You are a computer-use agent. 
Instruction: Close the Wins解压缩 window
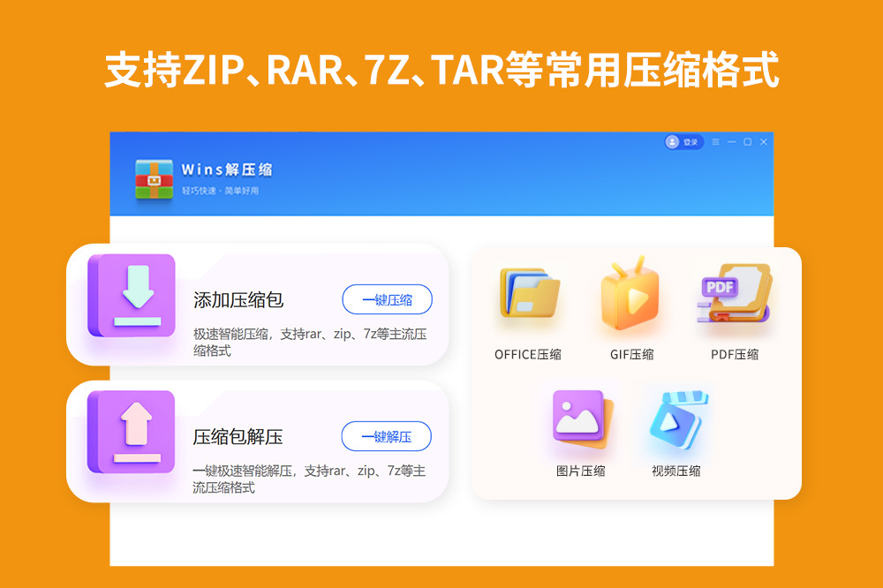[x=764, y=142]
